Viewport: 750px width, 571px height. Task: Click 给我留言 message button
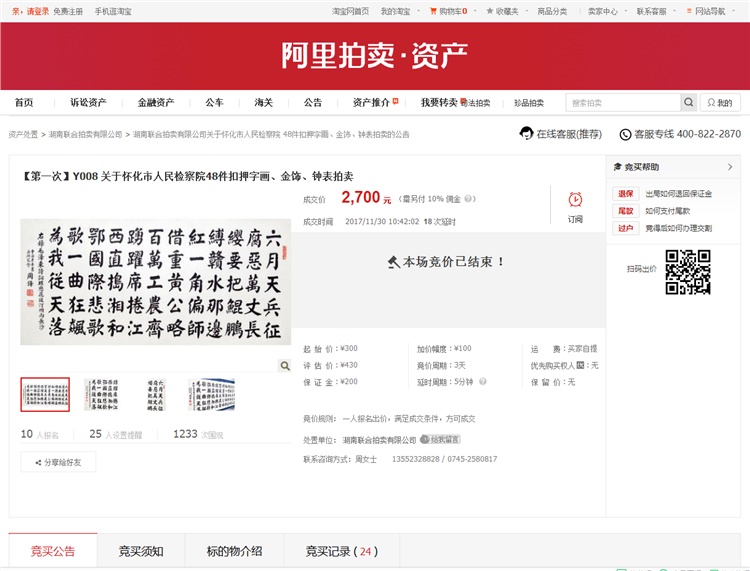coord(440,439)
